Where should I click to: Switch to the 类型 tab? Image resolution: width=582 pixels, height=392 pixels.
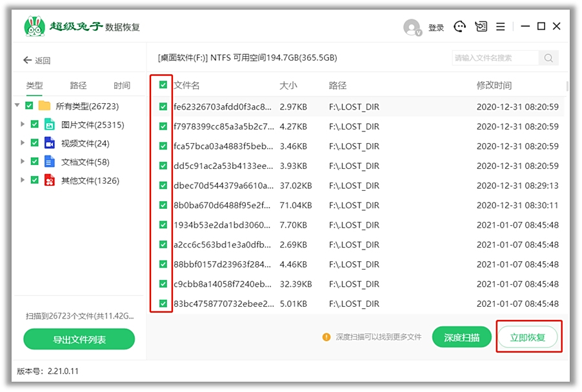coord(34,86)
